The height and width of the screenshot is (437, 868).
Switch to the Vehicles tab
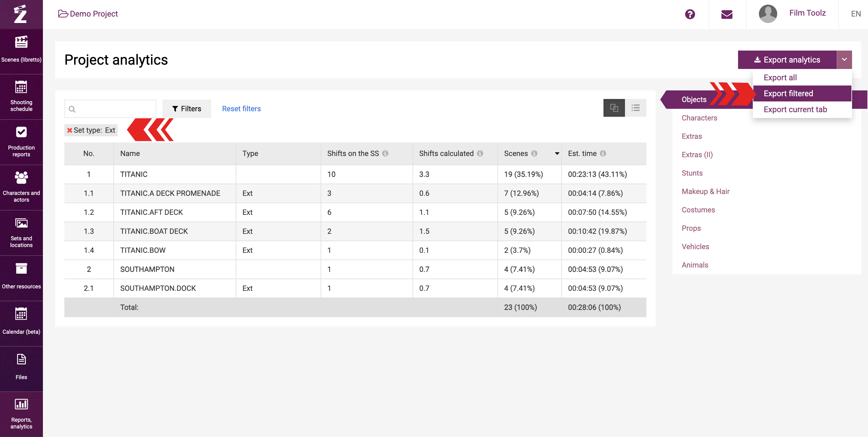click(695, 246)
